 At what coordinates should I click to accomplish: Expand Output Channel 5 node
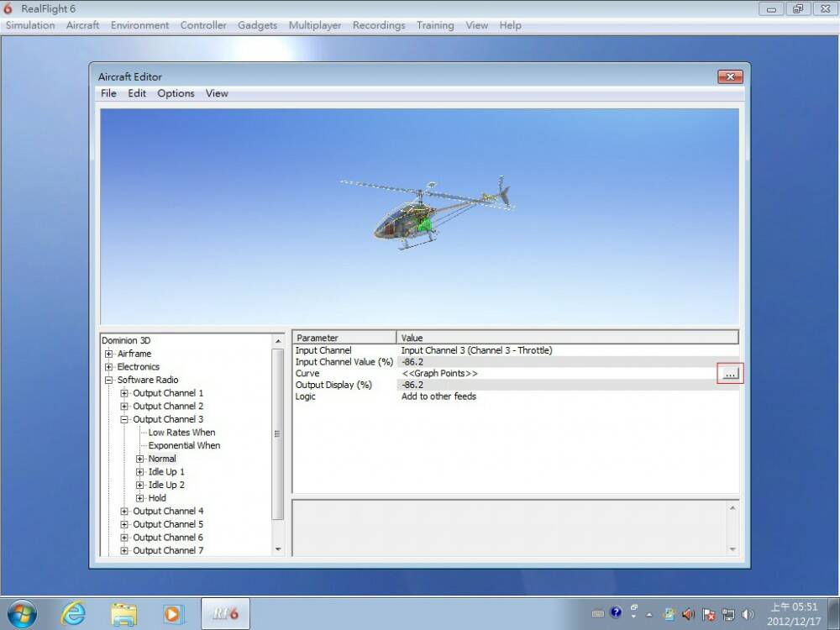tap(124, 524)
